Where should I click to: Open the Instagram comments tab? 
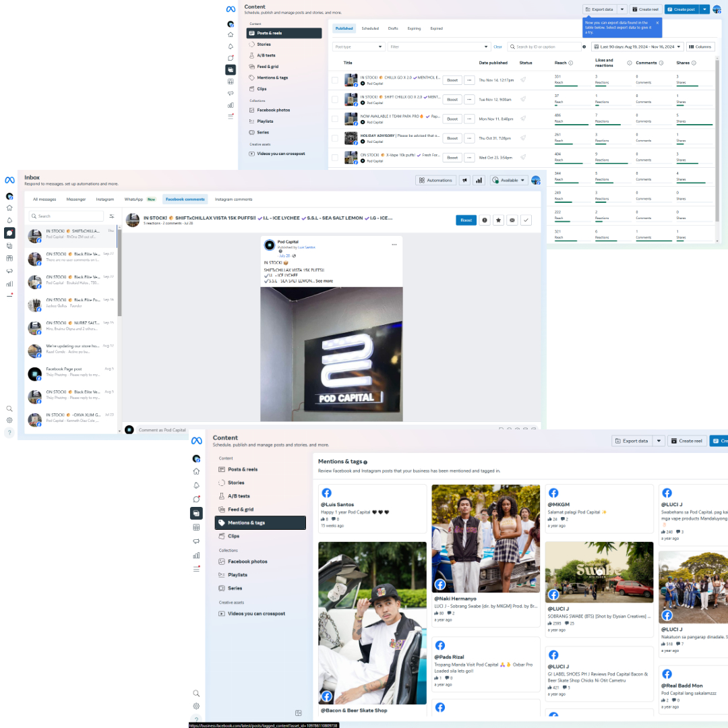click(x=233, y=200)
